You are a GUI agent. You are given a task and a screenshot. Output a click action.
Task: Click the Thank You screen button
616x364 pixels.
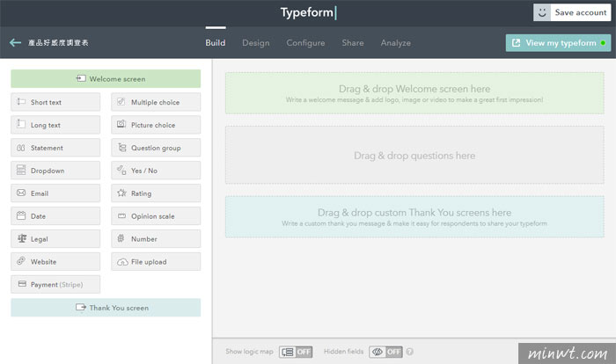tap(106, 308)
